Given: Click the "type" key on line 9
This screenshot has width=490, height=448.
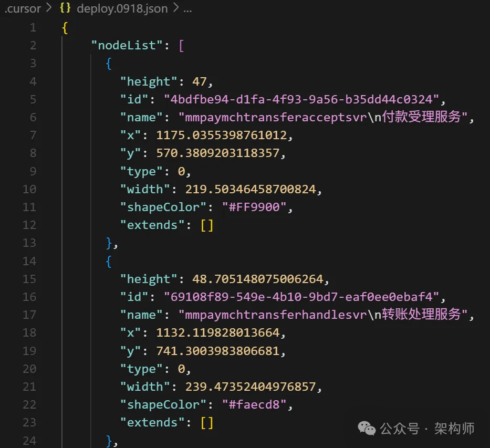Looking at the screenshot, I should click(x=141, y=172).
